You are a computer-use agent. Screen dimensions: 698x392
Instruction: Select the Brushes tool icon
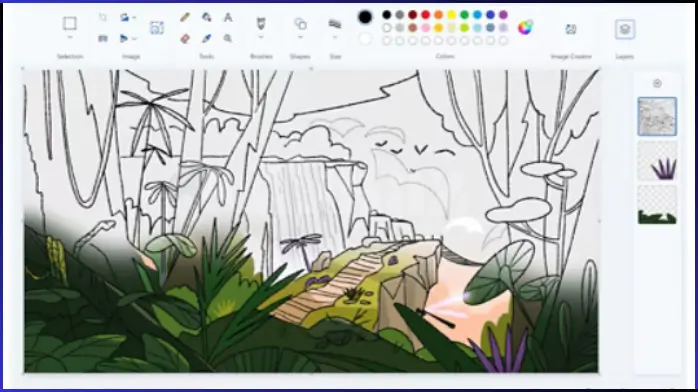(x=261, y=23)
